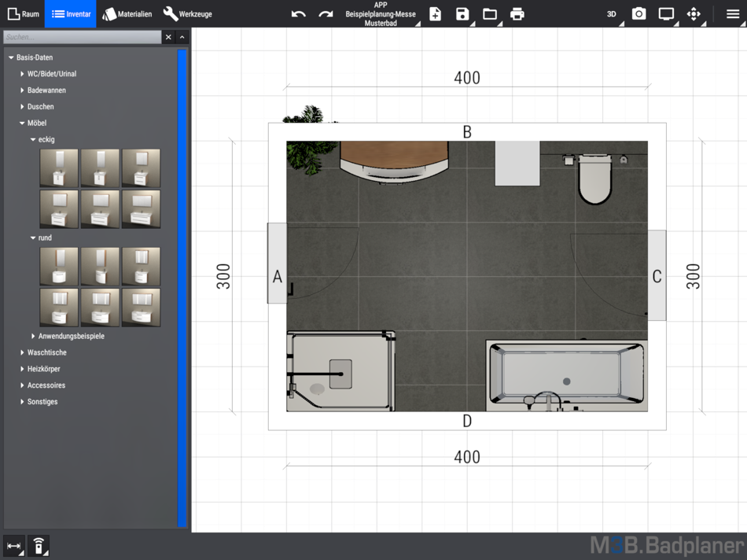
Task: Click the redo arrow icon
Action: point(326,14)
